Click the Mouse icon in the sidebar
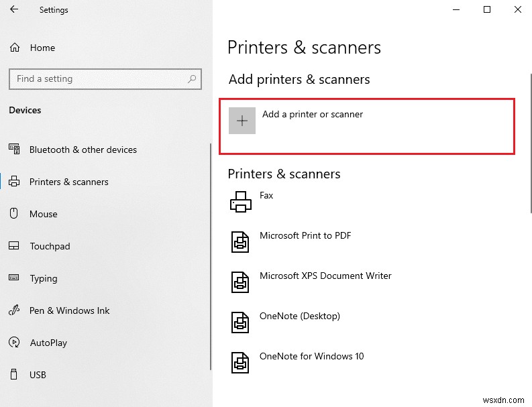The height and width of the screenshot is (407, 532). [x=13, y=214]
